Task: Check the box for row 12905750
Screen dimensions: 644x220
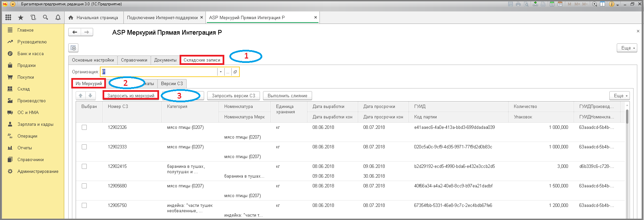Action: click(84, 205)
